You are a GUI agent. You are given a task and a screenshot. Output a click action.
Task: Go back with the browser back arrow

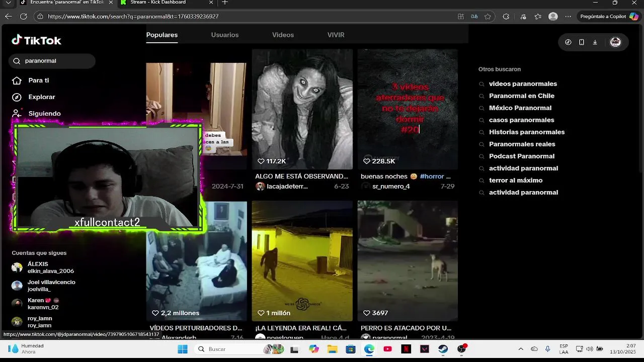[x=8, y=17]
